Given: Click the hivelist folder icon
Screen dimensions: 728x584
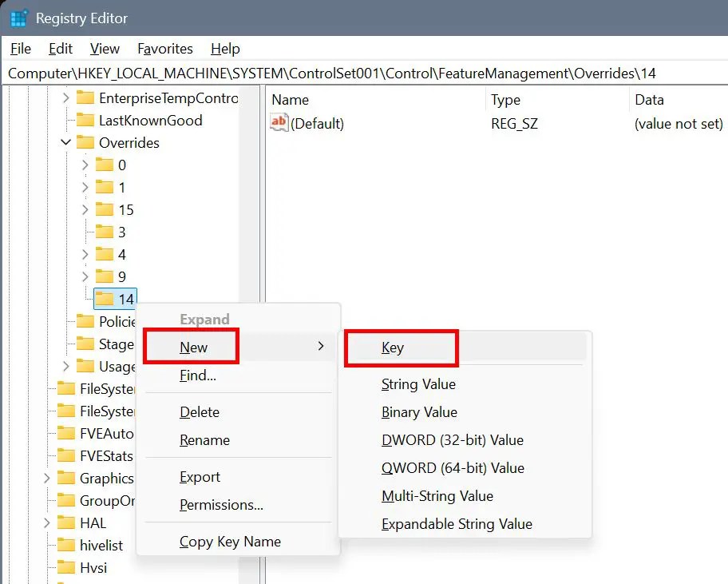Looking at the screenshot, I should (66, 545).
